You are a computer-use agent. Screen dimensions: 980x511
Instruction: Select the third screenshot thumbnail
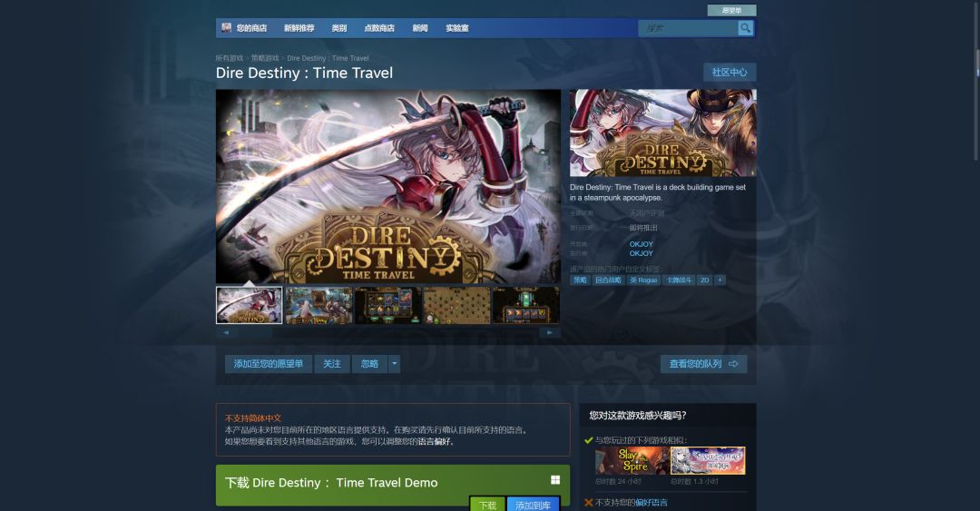pos(387,305)
